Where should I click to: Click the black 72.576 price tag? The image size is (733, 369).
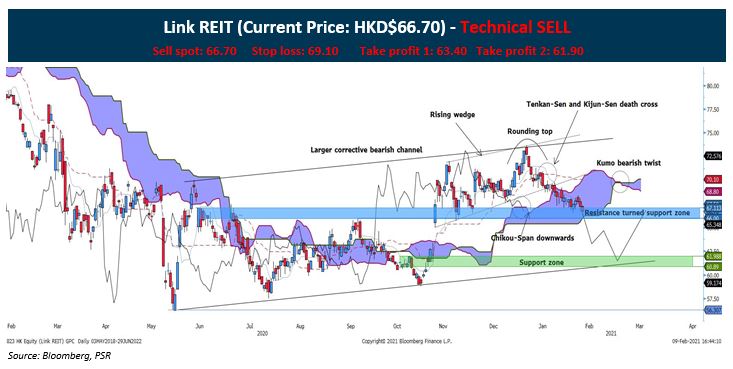pyautogui.click(x=712, y=157)
